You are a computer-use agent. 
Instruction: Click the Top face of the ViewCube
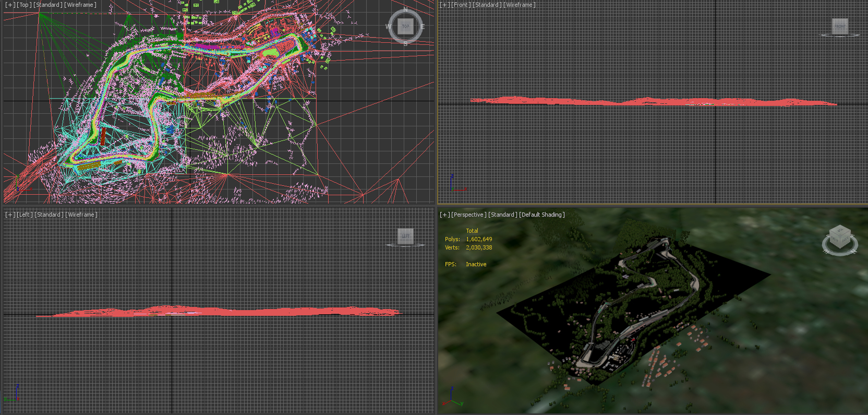click(x=405, y=26)
